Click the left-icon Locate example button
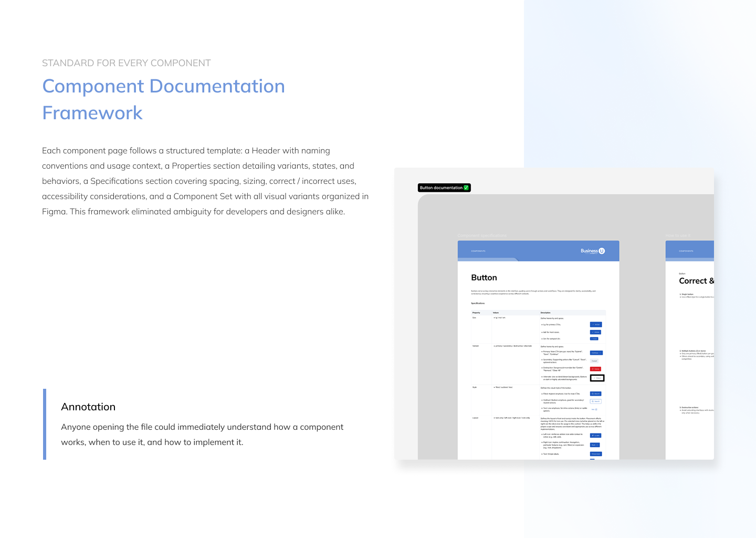This screenshot has width=756, height=538. (595, 436)
